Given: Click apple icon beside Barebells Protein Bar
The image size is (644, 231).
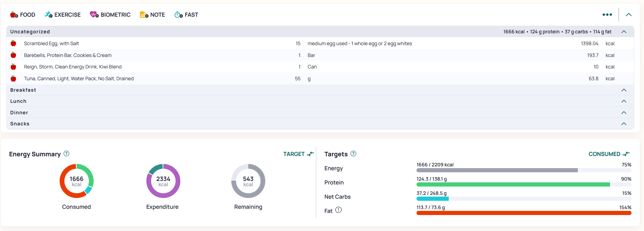Looking at the screenshot, I should point(14,55).
